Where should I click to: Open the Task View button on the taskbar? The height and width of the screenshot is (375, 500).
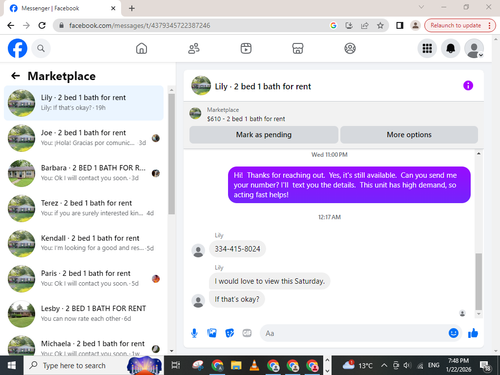[x=175, y=365]
